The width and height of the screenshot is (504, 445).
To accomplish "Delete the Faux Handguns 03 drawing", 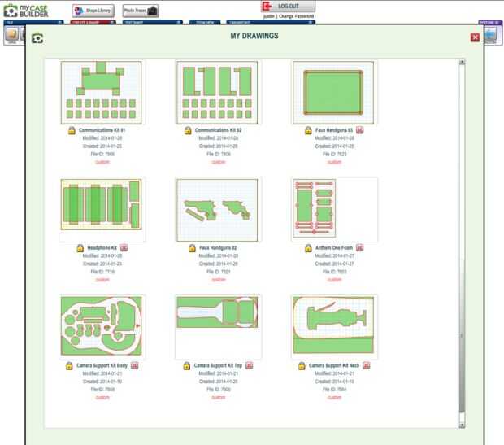I will (359, 130).
